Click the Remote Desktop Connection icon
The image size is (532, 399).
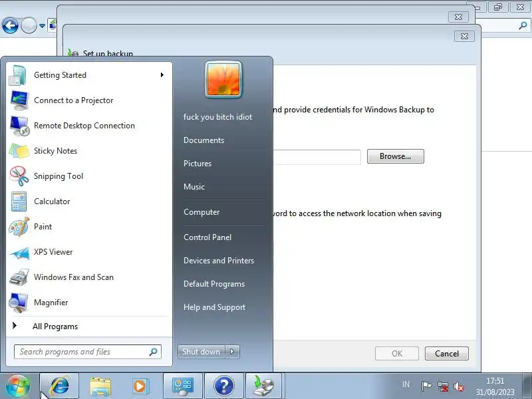19,126
